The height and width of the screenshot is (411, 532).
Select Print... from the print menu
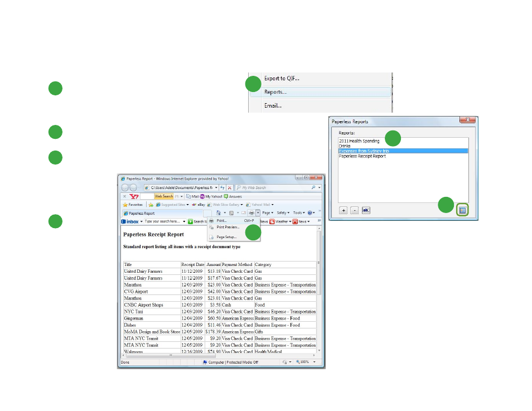click(x=234, y=221)
